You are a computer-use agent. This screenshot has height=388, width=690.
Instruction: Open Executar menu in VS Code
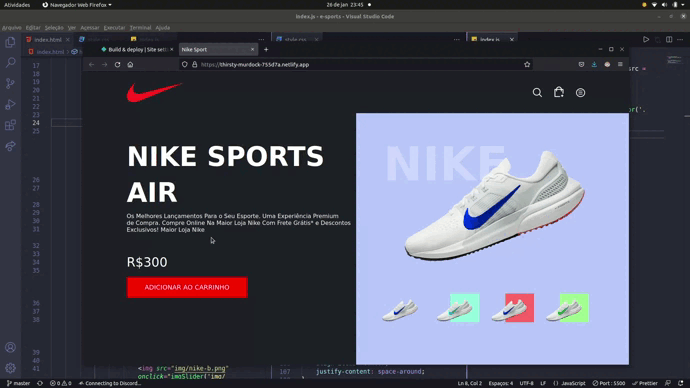coord(114,27)
